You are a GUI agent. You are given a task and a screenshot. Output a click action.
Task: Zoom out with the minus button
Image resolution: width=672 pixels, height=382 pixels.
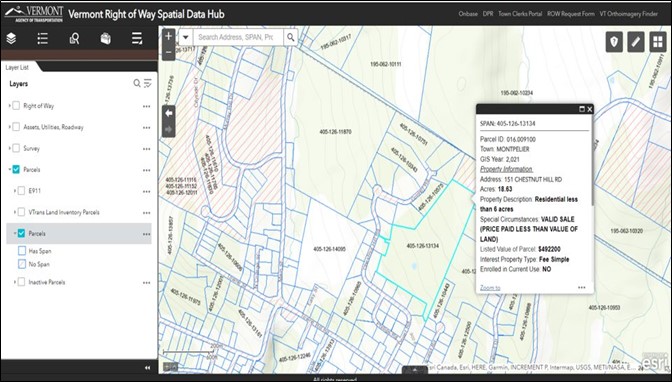168,52
